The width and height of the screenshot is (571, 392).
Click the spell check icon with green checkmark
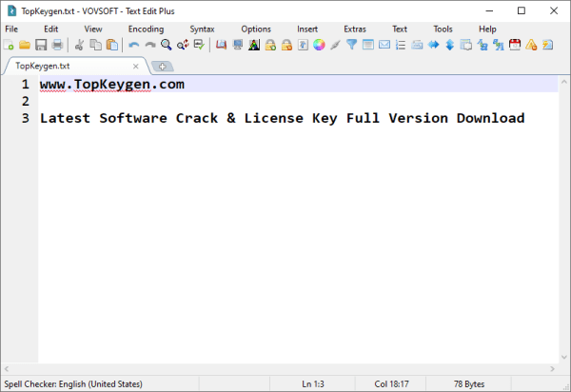(199, 45)
